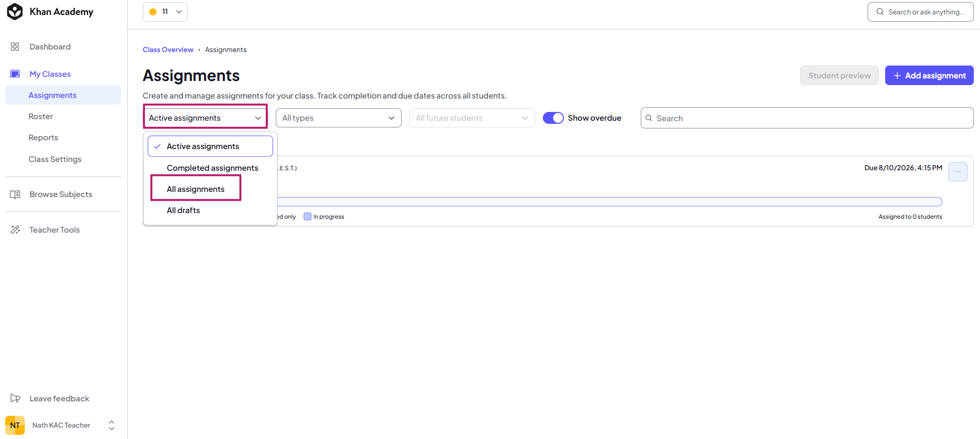The image size is (980, 439).
Task: Open Roster in the sidebar
Action: pos(41,117)
